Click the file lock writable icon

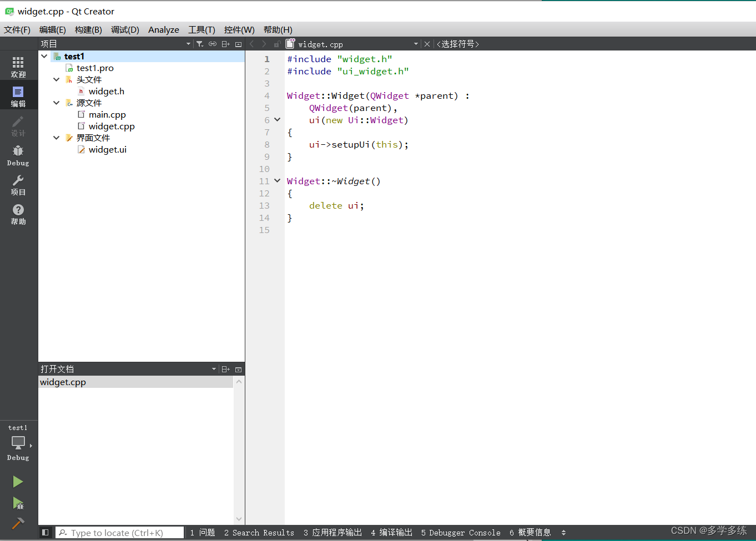point(277,44)
